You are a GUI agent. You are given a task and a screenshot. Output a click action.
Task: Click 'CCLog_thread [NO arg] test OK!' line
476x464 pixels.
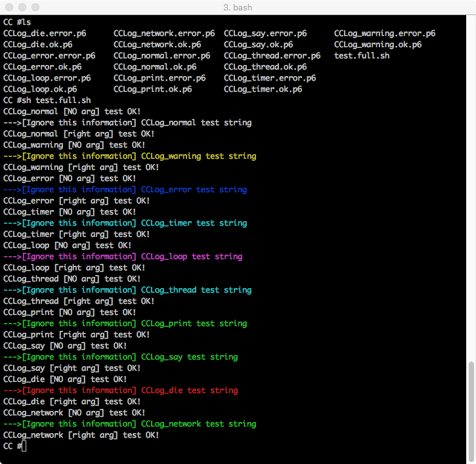pos(72,279)
